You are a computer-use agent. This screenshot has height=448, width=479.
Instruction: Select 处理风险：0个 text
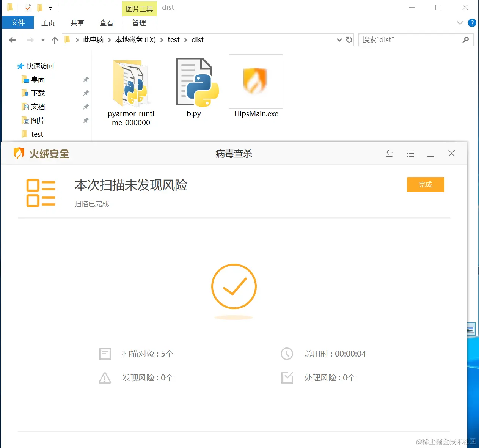point(330,378)
